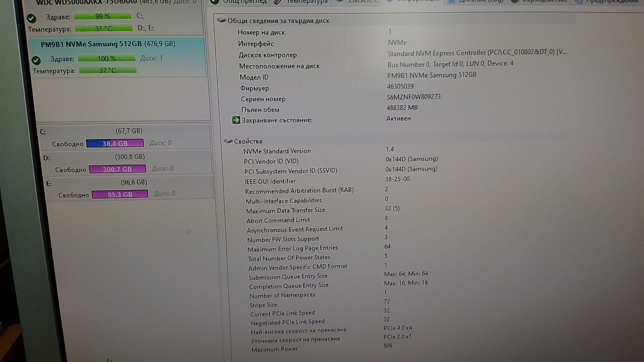Click the Maximum Error Log Page Entries label
644x362 pixels.
(x=292, y=248)
